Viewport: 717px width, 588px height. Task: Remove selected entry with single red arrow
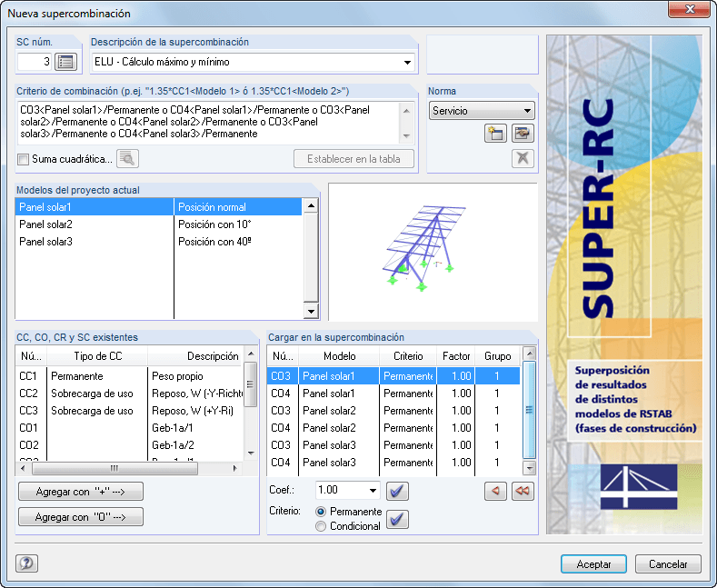[495, 491]
